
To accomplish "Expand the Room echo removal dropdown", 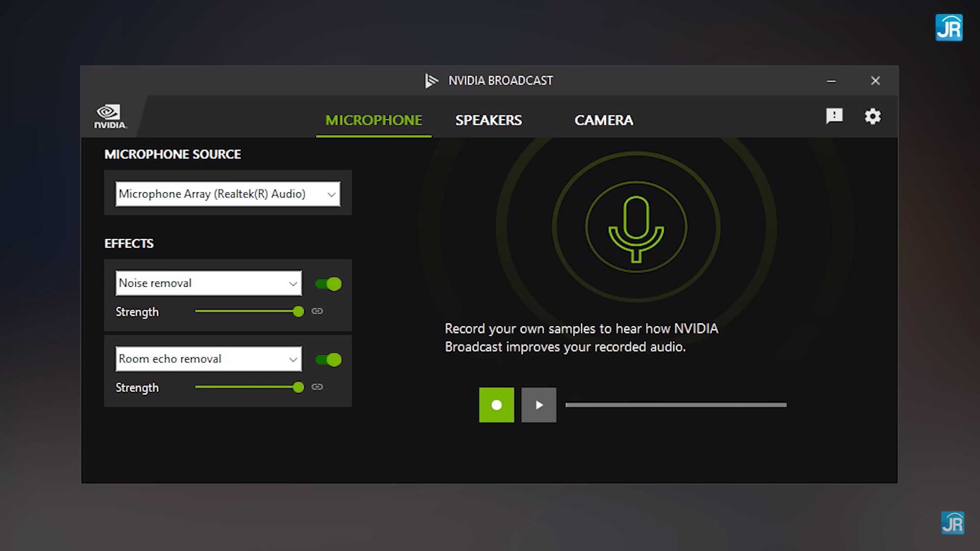I will pos(208,359).
